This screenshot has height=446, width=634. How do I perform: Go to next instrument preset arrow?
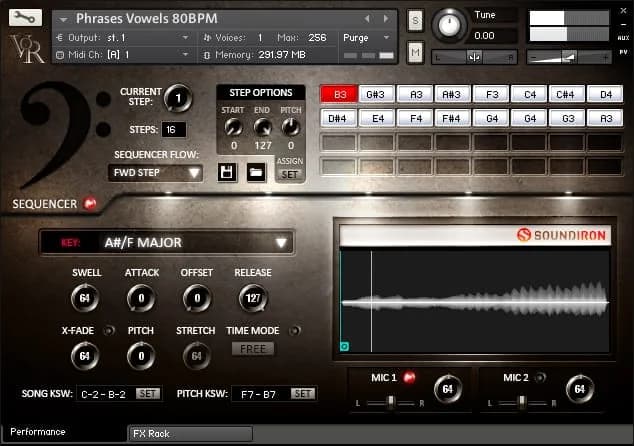tap(386, 19)
